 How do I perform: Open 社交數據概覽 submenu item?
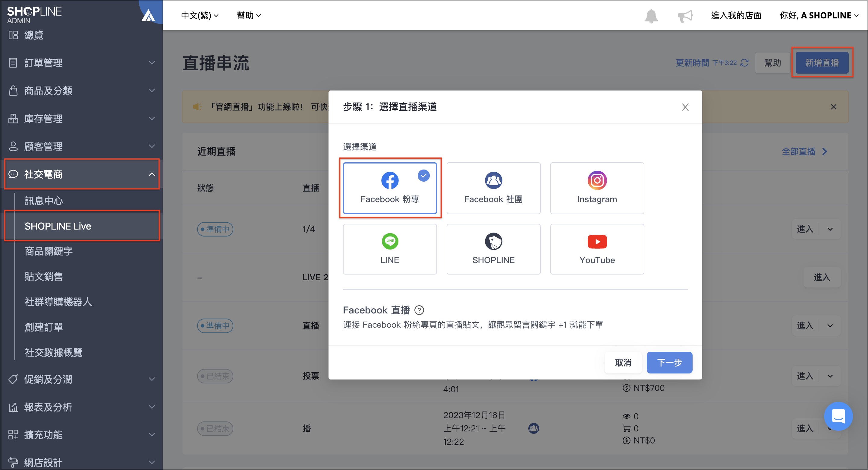(54, 352)
